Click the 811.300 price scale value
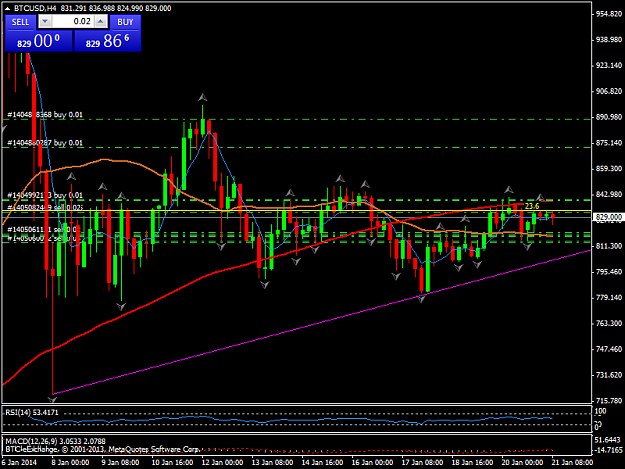625x469 pixels. (609, 246)
